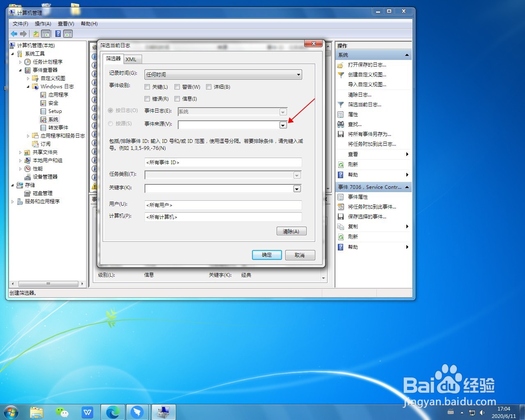525x420 pixels.
Task: Click the Up one level toolbar icon
Action: pyautogui.click(x=36, y=34)
